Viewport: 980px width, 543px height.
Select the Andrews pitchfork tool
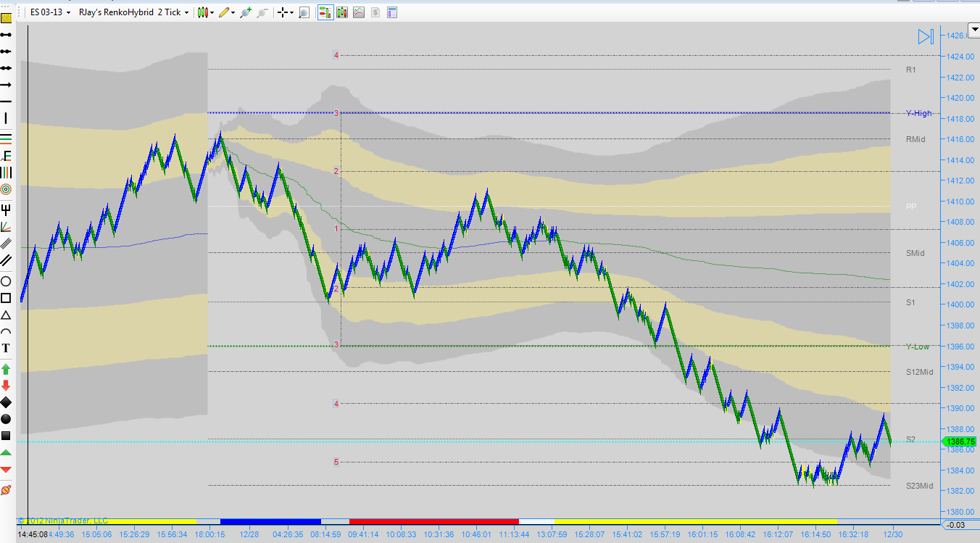tap(6, 210)
